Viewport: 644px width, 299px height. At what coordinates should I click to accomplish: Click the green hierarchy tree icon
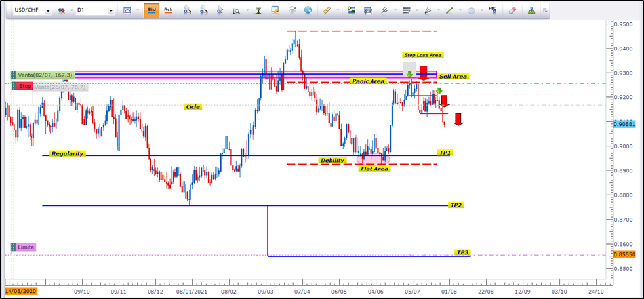click(531, 11)
